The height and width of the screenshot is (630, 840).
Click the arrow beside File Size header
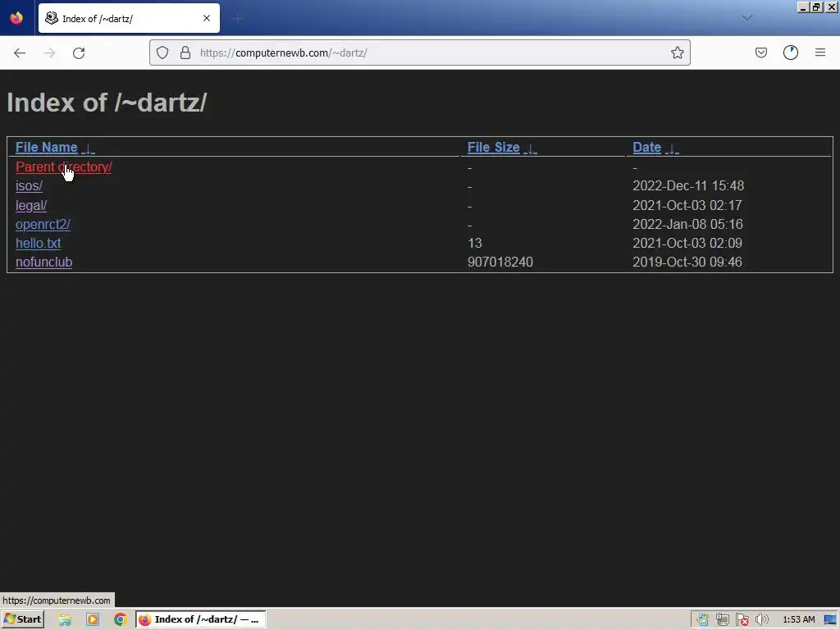(531, 148)
